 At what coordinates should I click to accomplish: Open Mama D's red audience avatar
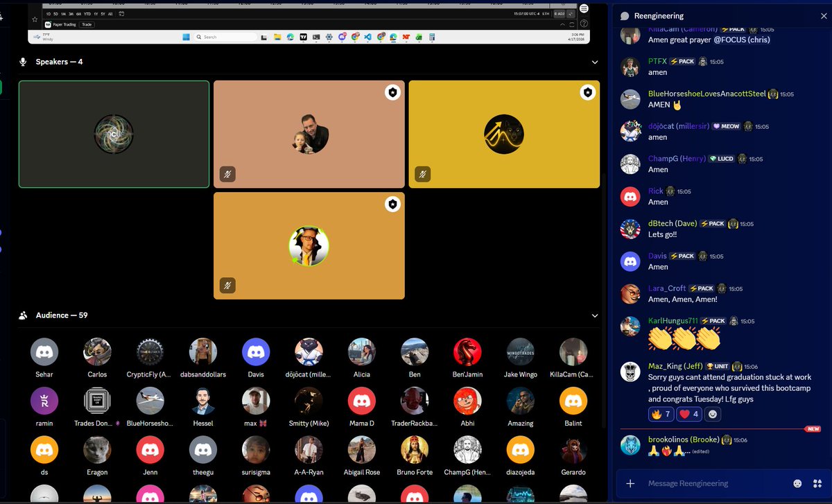362,401
